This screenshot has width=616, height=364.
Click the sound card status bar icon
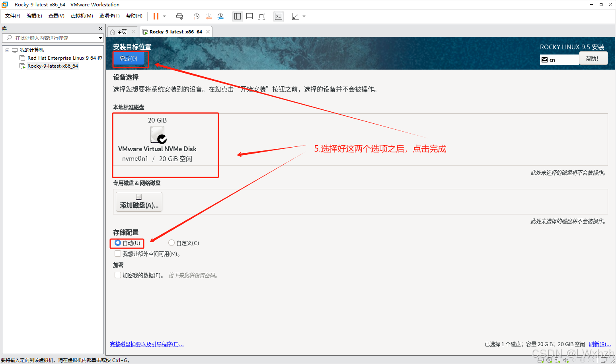(x=566, y=360)
